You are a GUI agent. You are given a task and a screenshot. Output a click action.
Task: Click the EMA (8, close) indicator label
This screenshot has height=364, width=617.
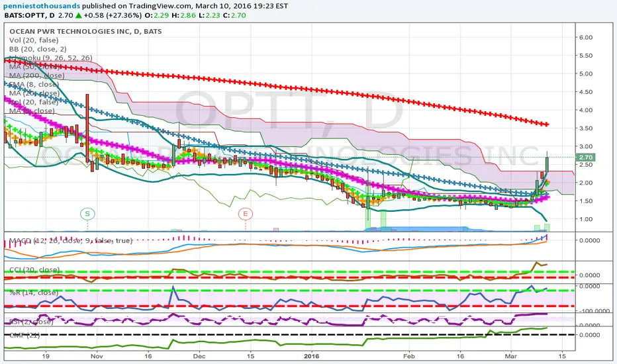coord(34,84)
